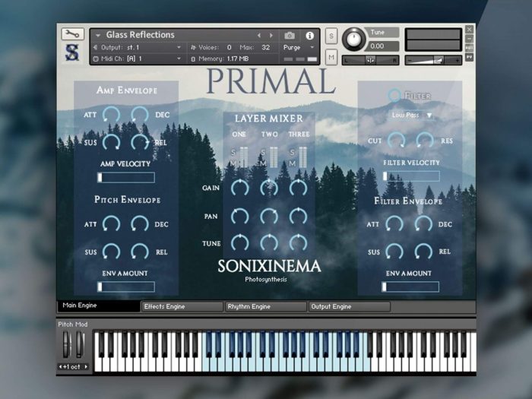Click the Pitch Envelope DEC knob
532x399 pixels.
click(140, 224)
